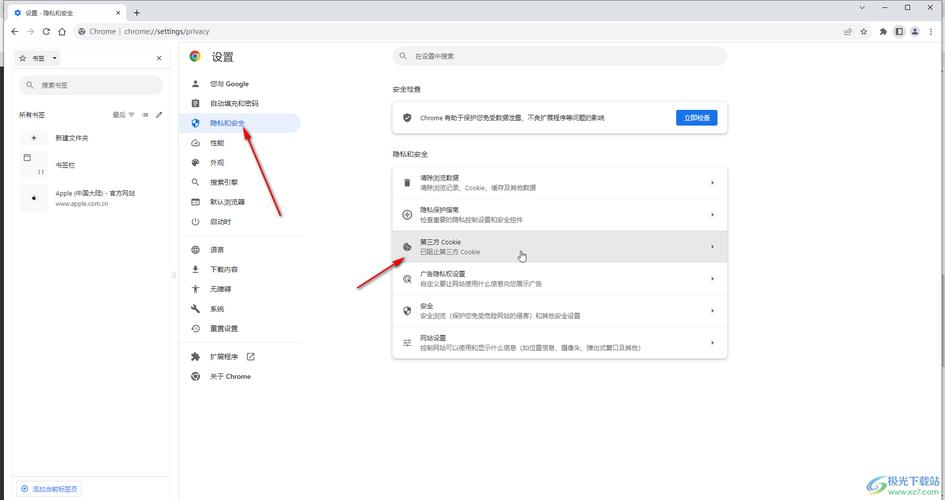The image size is (945, 500).
Task: Switch bookmarks list view icon
Action: pos(145,114)
